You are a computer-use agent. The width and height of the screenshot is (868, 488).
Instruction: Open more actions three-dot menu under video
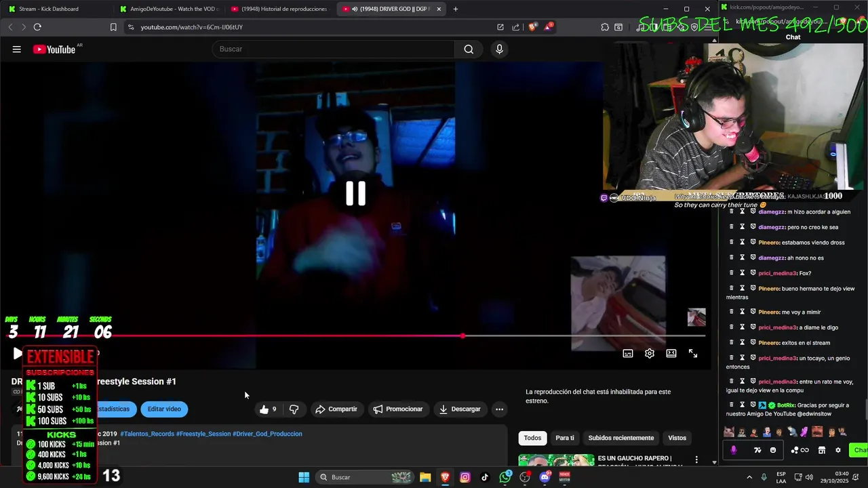[499, 409]
